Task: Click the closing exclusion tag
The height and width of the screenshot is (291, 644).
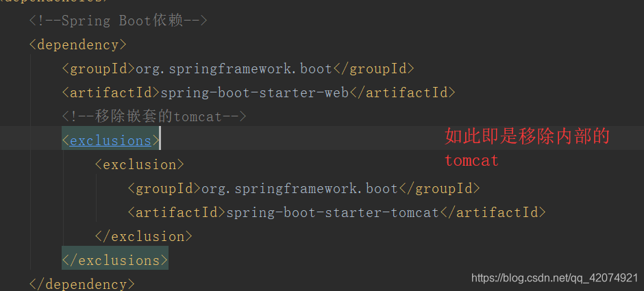Action: (x=144, y=236)
